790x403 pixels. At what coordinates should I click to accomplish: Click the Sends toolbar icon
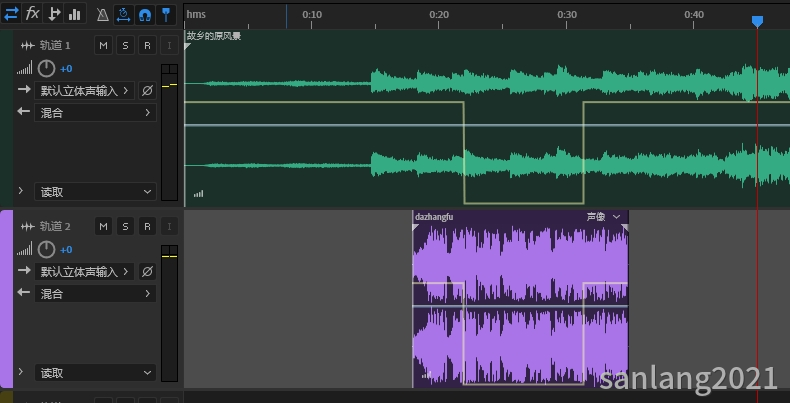point(54,14)
